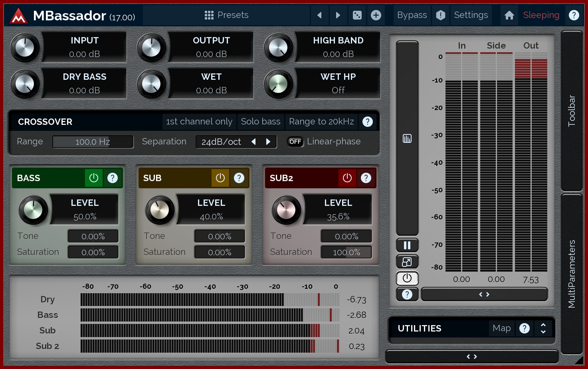Open the global help icon at top right

point(574,15)
